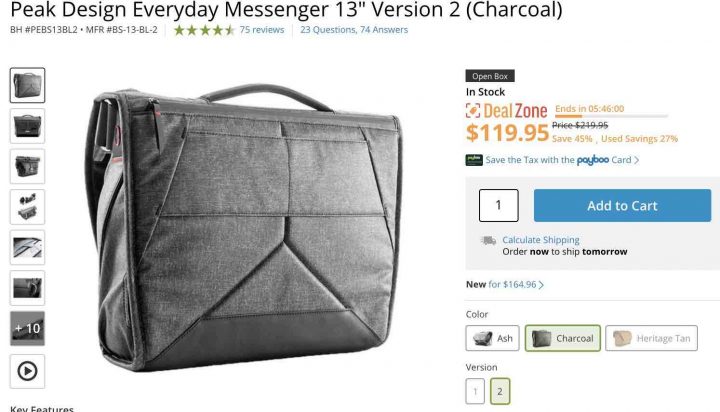
Task: Click the shipping truck icon
Action: click(488, 240)
